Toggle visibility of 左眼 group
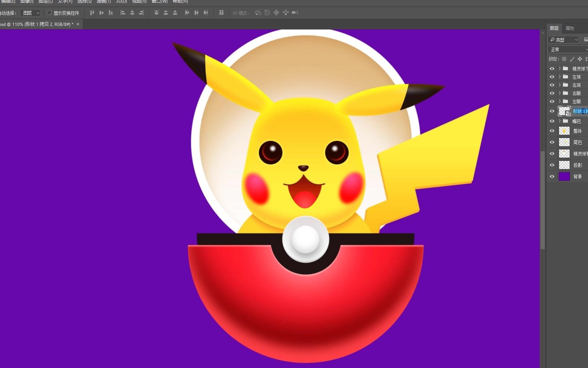Image resolution: width=588 pixels, height=368 pixels. click(552, 102)
